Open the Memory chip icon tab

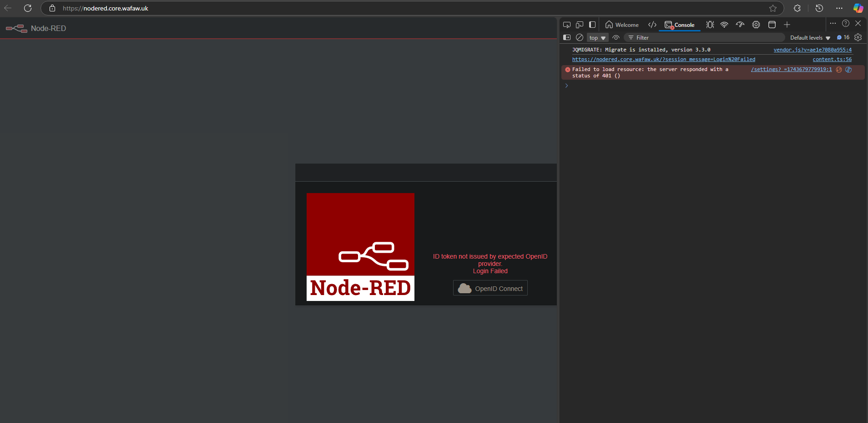(x=756, y=25)
